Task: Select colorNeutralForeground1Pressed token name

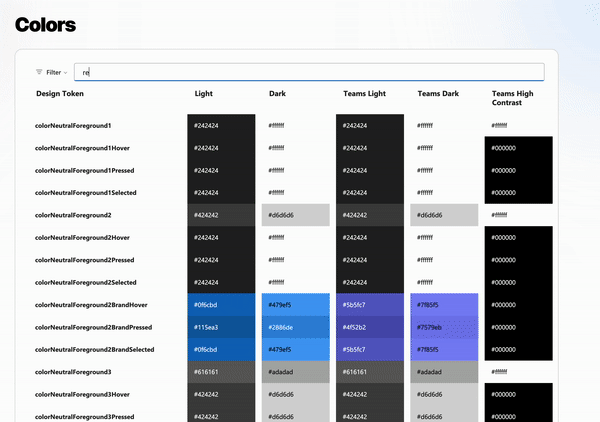Action: (85, 171)
